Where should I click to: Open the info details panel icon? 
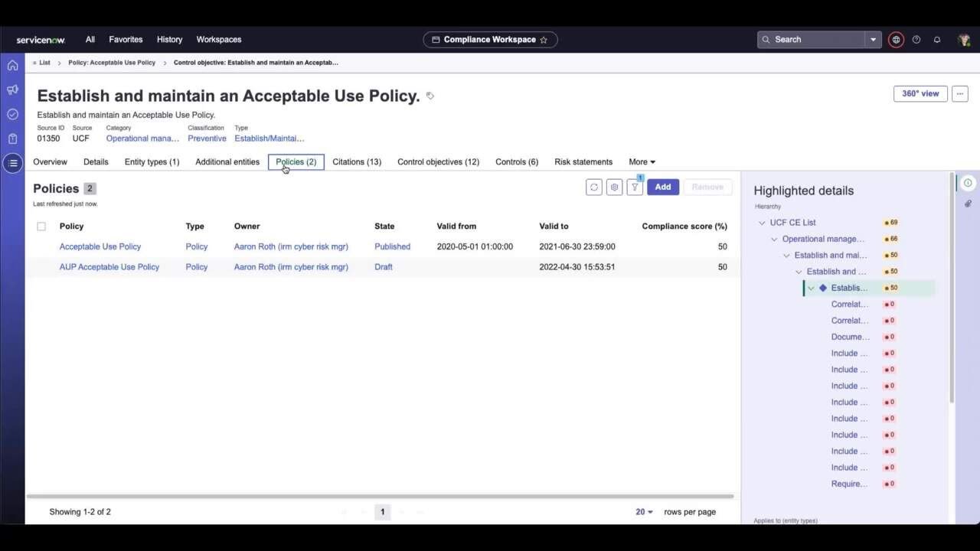tap(968, 183)
